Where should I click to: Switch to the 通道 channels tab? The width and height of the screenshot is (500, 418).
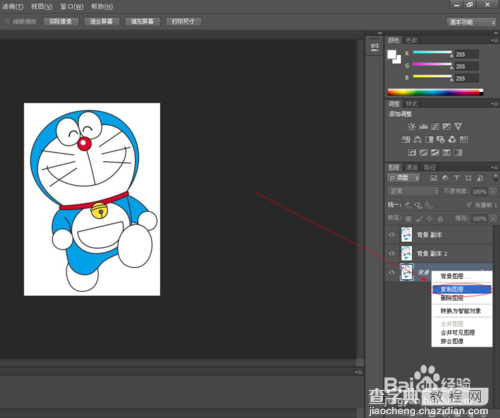point(412,167)
